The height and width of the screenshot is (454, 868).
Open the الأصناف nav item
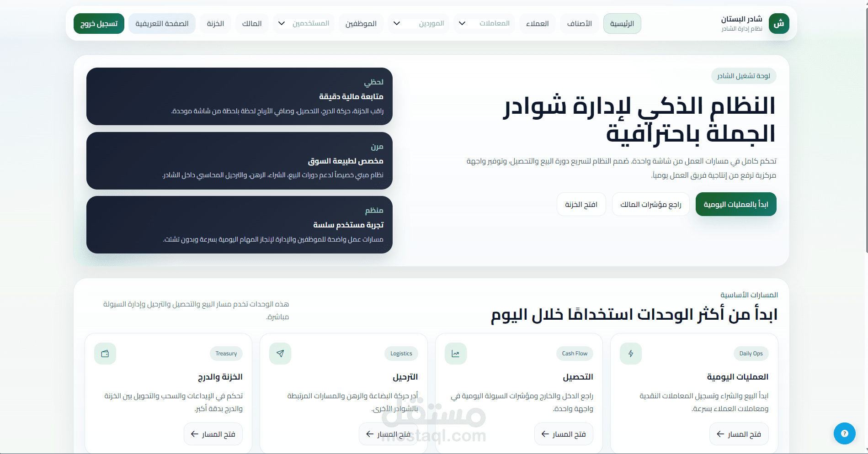pyautogui.click(x=580, y=23)
